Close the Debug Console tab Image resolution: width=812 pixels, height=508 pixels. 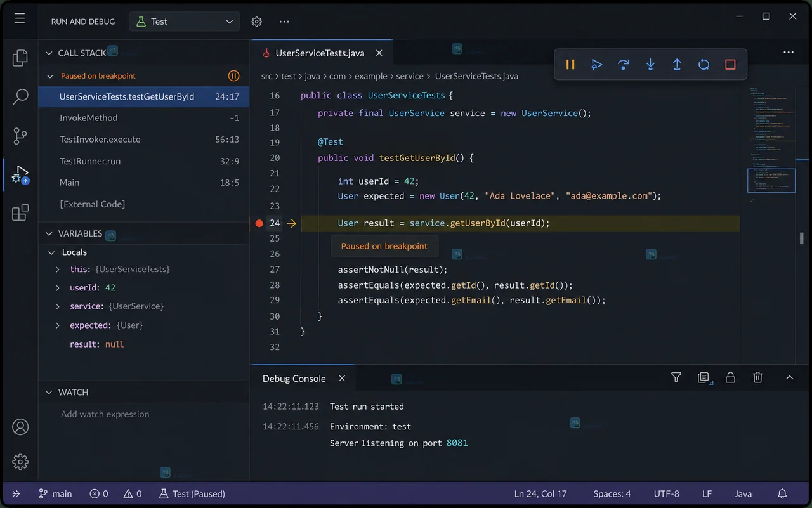point(342,379)
